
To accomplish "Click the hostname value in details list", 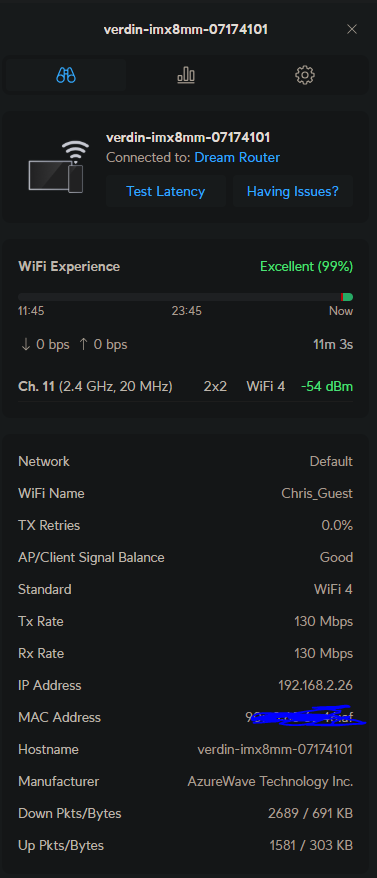I will pyautogui.click(x=275, y=749).
